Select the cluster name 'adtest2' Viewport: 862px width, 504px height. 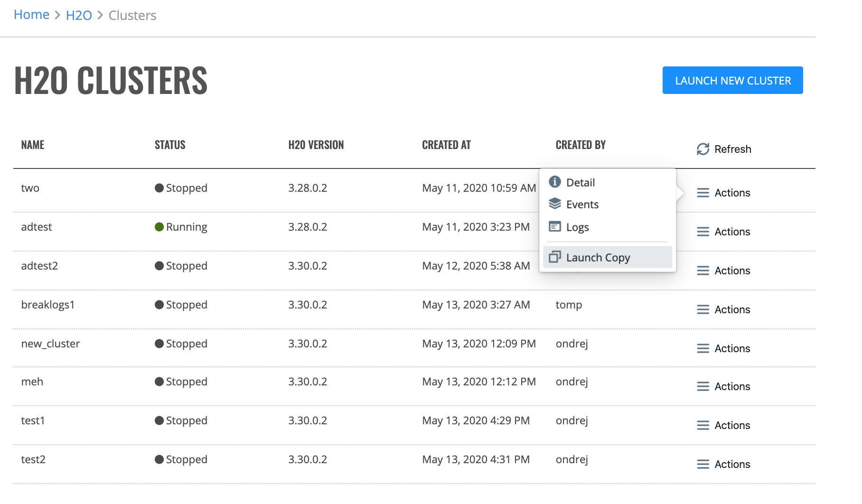click(39, 266)
